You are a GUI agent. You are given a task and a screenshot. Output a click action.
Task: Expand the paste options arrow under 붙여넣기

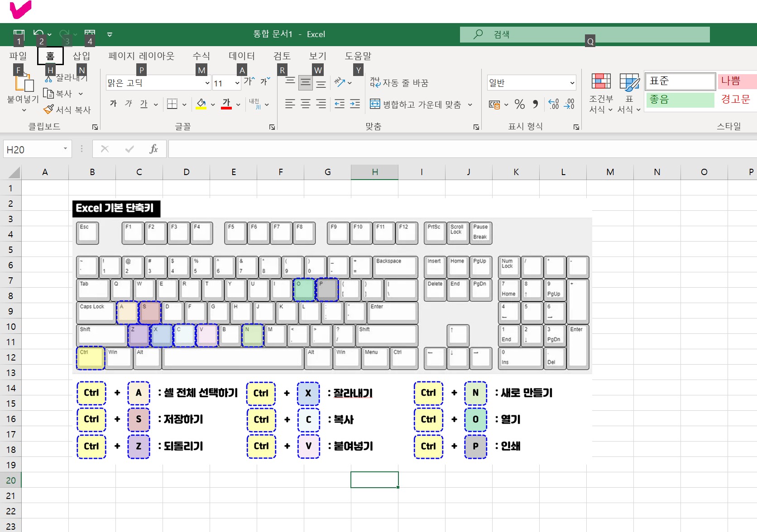(24, 110)
